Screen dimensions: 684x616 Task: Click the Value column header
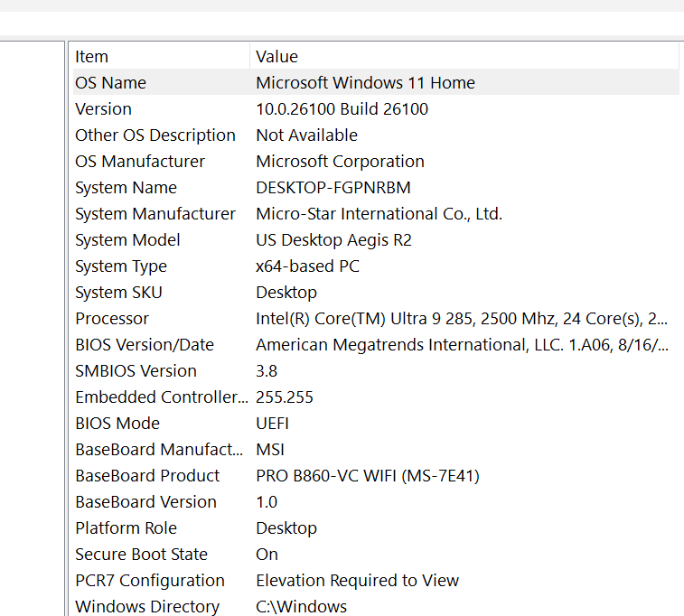pos(276,57)
